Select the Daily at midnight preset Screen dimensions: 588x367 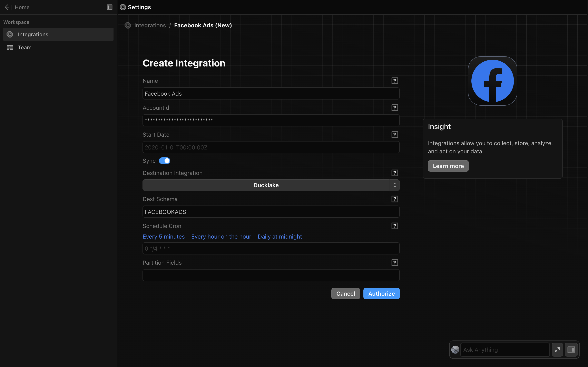[x=280, y=237]
